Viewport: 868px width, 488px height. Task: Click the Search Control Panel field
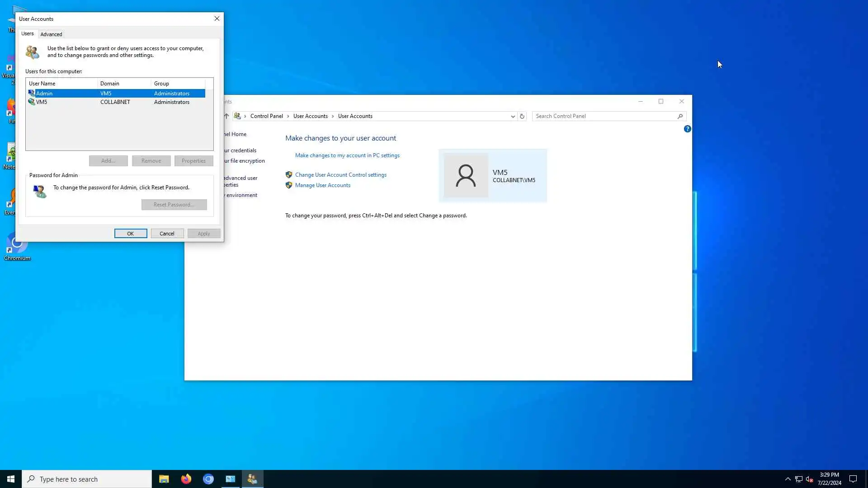click(x=604, y=116)
